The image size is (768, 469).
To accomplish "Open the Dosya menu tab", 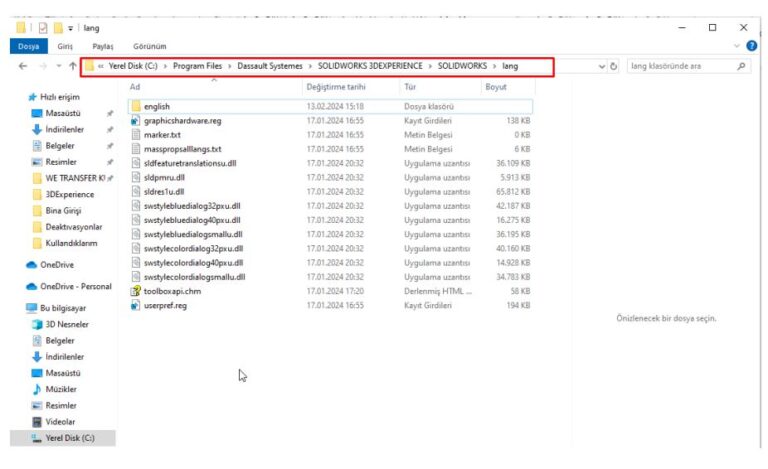I will (x=29, y=46).
